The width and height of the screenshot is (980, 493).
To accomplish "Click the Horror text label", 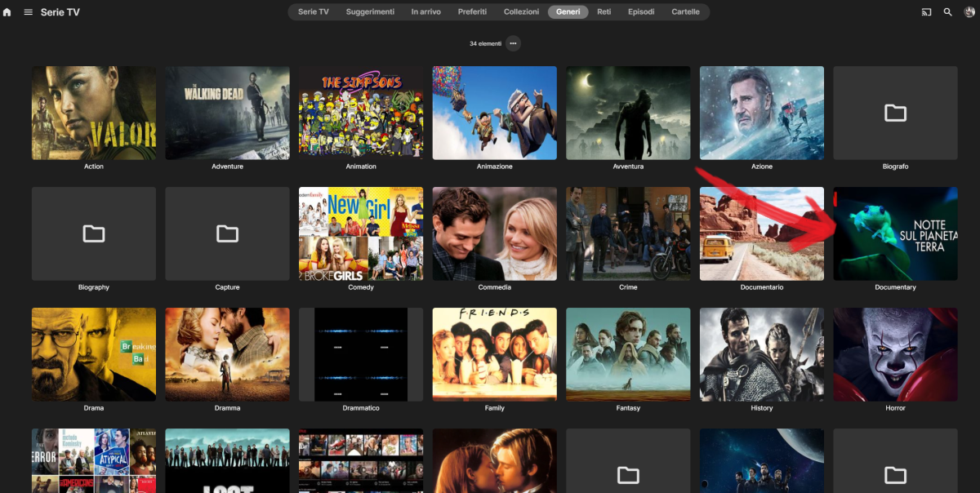I will (x=896, y=408).
